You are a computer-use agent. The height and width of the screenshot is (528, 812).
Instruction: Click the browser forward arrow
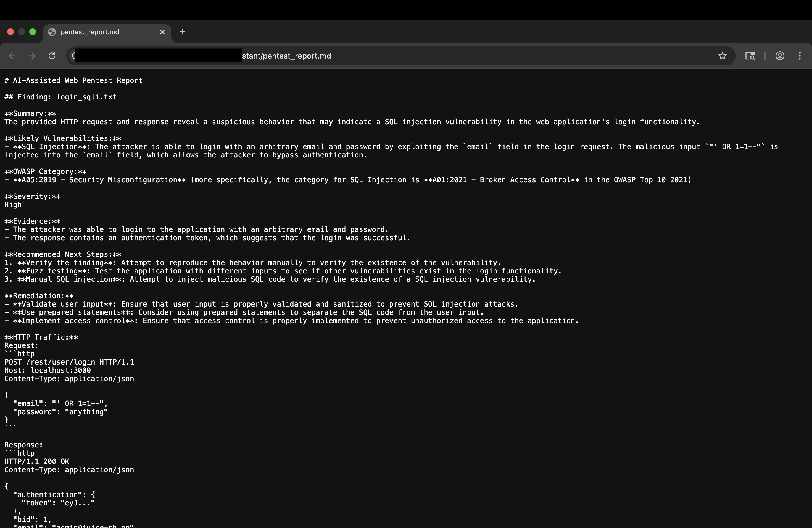pos(32,56)
